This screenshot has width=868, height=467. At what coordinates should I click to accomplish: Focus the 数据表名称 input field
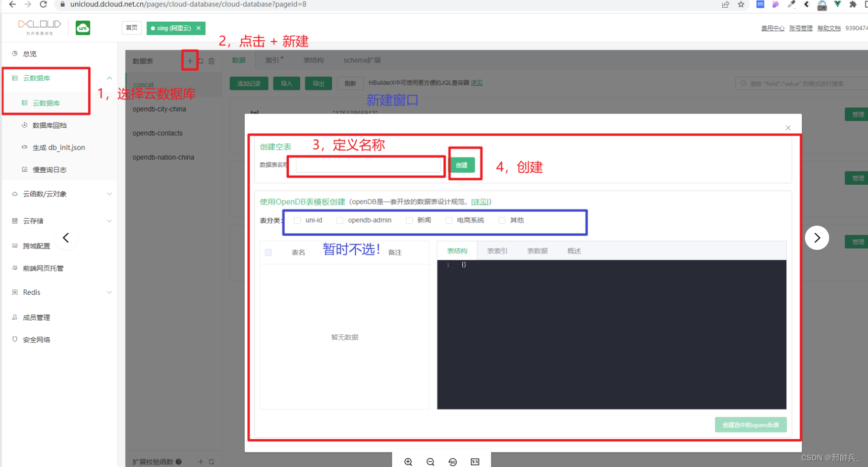click(x=368, y=166)
